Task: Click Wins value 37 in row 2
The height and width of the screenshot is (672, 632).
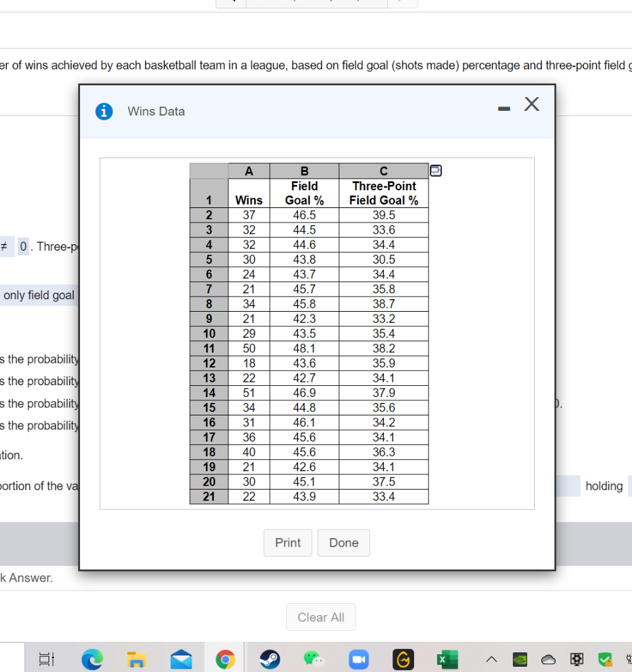Action: [249, 215]
